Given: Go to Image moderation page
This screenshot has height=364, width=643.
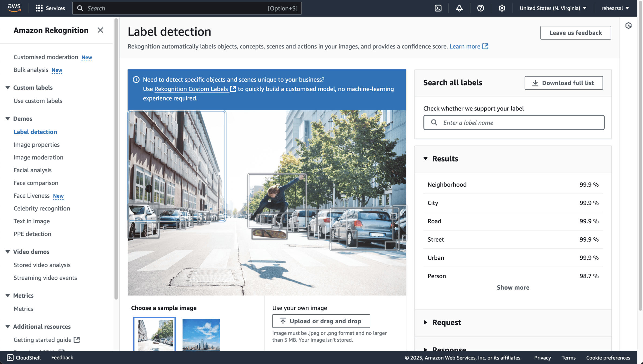Looking at the screenshot, I should 38,157.
